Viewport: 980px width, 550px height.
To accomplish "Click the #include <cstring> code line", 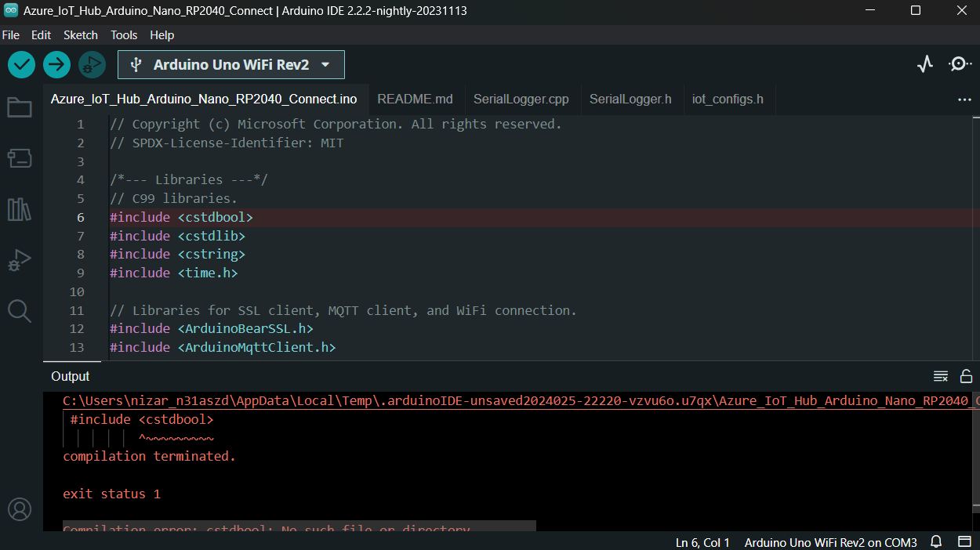I will [178, 254].
